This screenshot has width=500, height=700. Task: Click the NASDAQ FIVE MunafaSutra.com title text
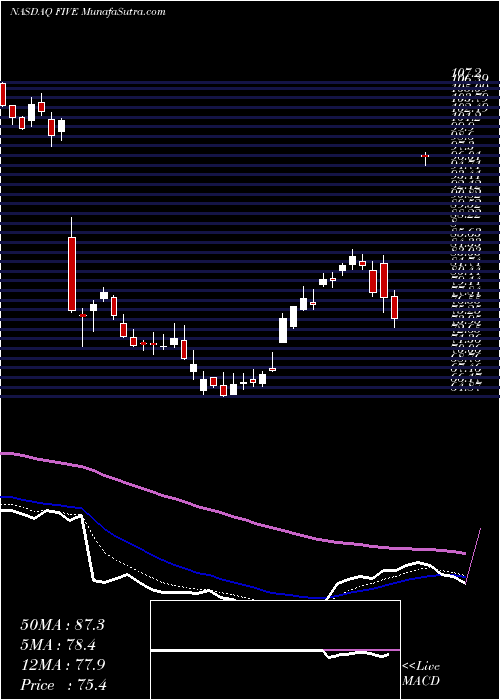click(88, 12)
